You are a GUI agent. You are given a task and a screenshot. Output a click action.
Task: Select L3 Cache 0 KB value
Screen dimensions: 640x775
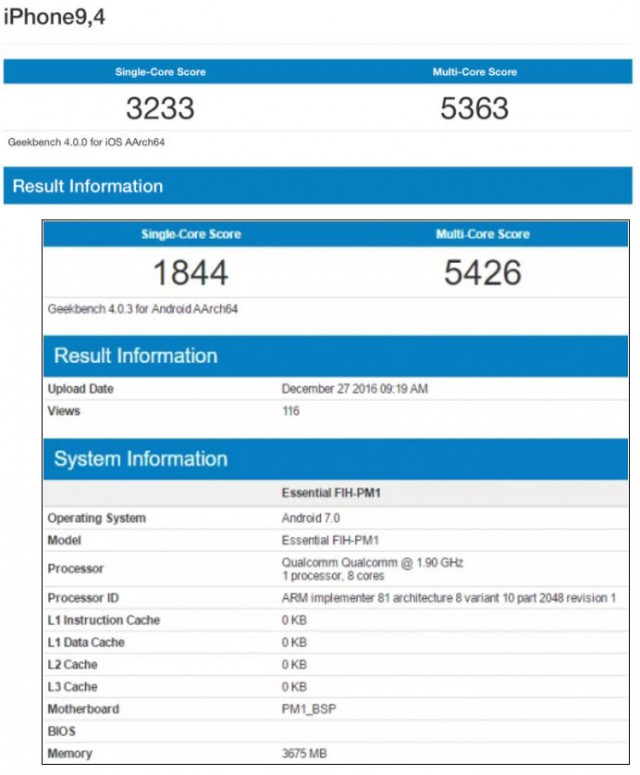pyautogui.click(x=294, y=687)
